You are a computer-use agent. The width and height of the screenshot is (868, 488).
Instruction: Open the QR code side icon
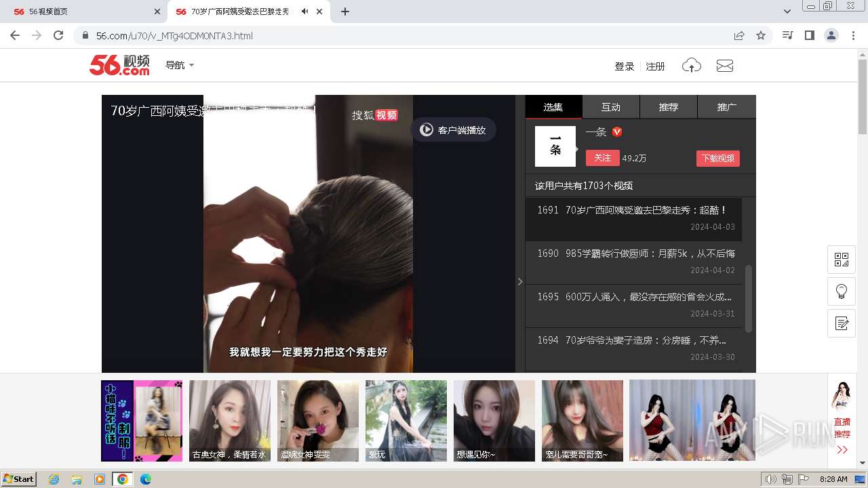coord(842,260)
